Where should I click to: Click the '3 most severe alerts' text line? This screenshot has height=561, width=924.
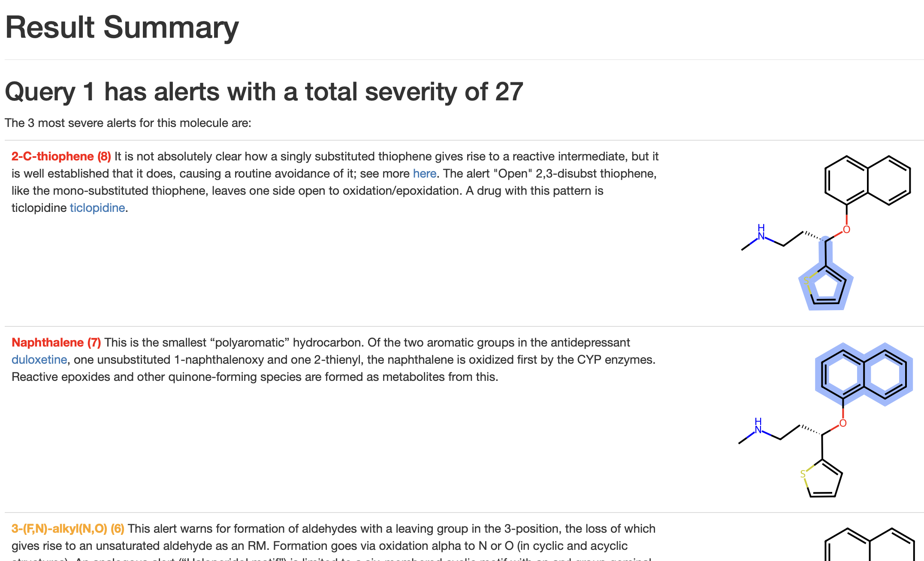click(x=128, y=123)
